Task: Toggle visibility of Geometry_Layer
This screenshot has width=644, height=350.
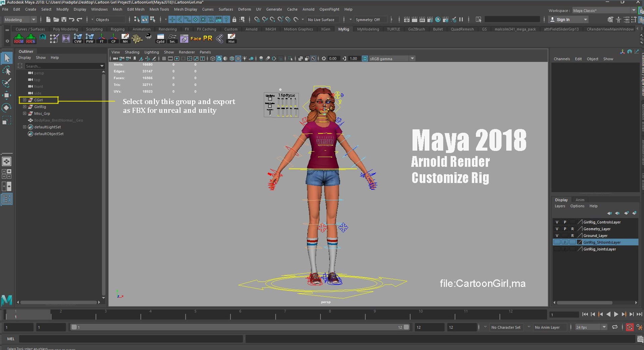Action: coord(557,229)
